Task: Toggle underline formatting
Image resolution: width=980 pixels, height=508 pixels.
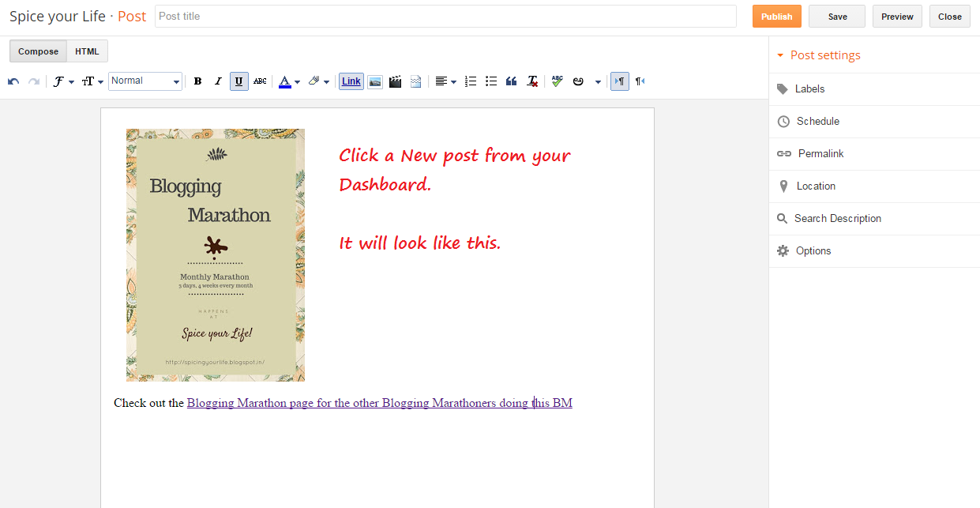Action: pos(238,81)
